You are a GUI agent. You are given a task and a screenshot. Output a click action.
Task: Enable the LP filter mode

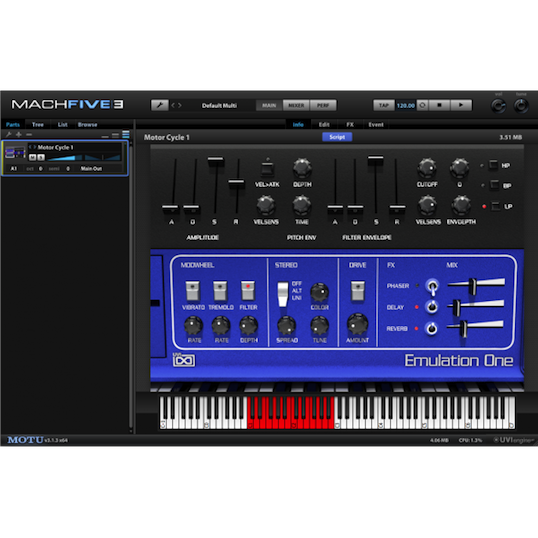click(x=496, y=206)
